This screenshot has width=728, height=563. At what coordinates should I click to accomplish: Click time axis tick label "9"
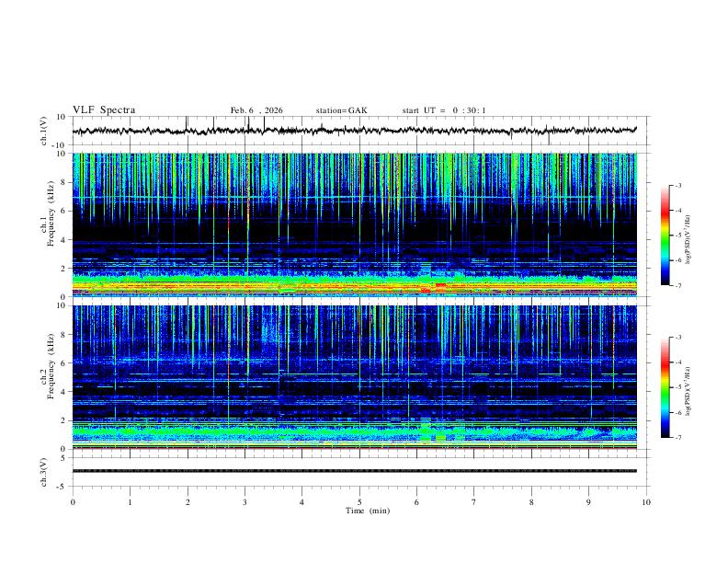coord(588,502)
